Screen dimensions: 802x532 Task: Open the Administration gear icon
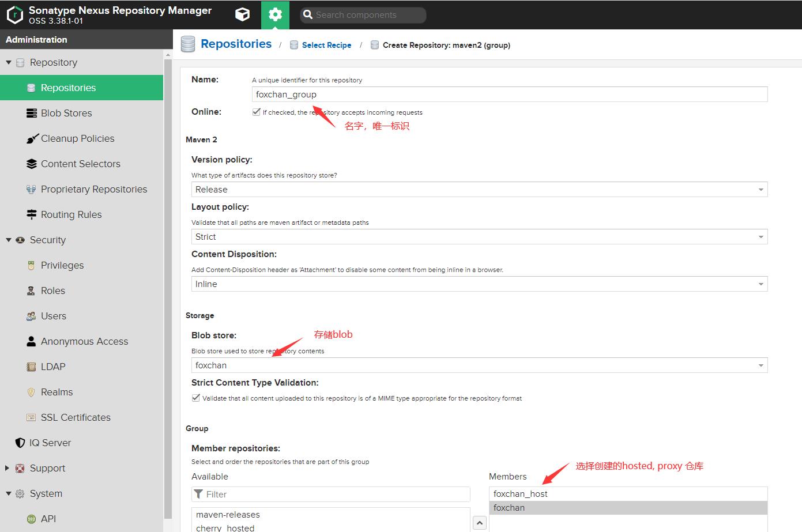tap(275, 14)
